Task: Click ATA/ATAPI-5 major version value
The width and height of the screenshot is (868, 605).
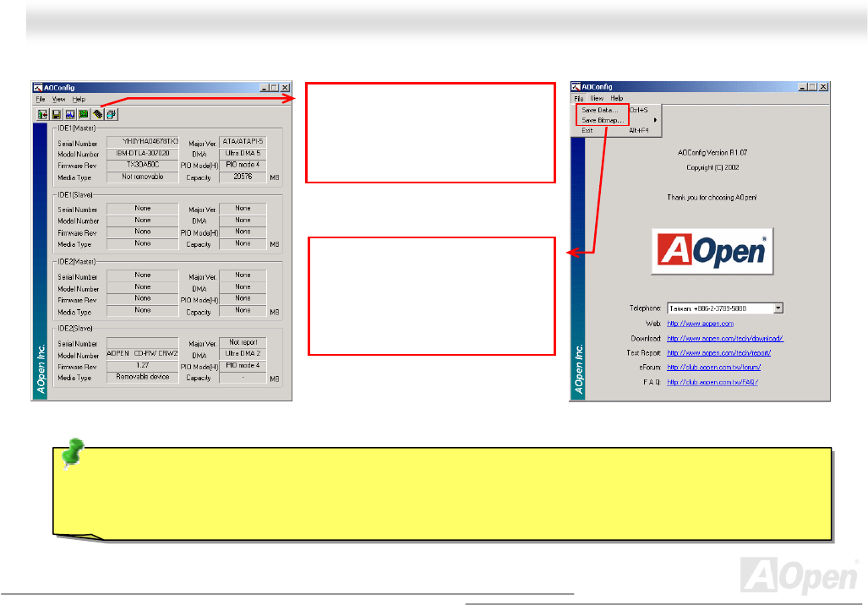Action: (243, 142)
